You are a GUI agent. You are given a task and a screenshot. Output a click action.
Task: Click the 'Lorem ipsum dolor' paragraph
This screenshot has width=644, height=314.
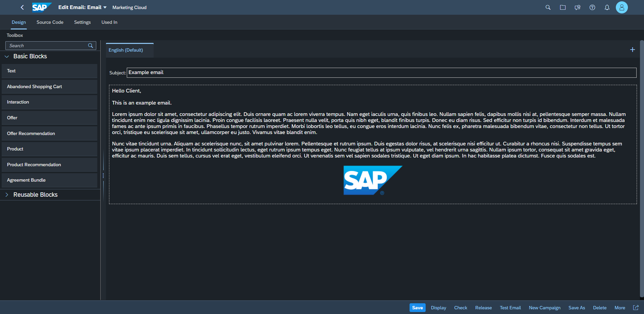pos(369,123)
